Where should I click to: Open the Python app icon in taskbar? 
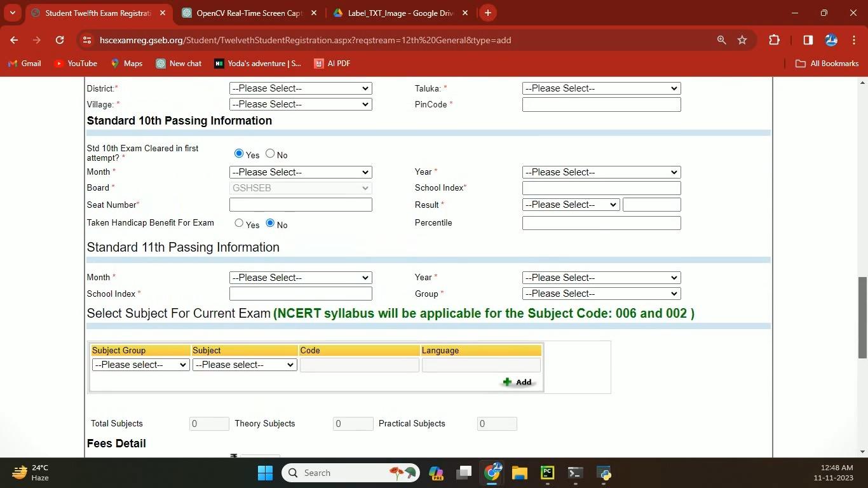pyautogui.click(x=604, y=473)
